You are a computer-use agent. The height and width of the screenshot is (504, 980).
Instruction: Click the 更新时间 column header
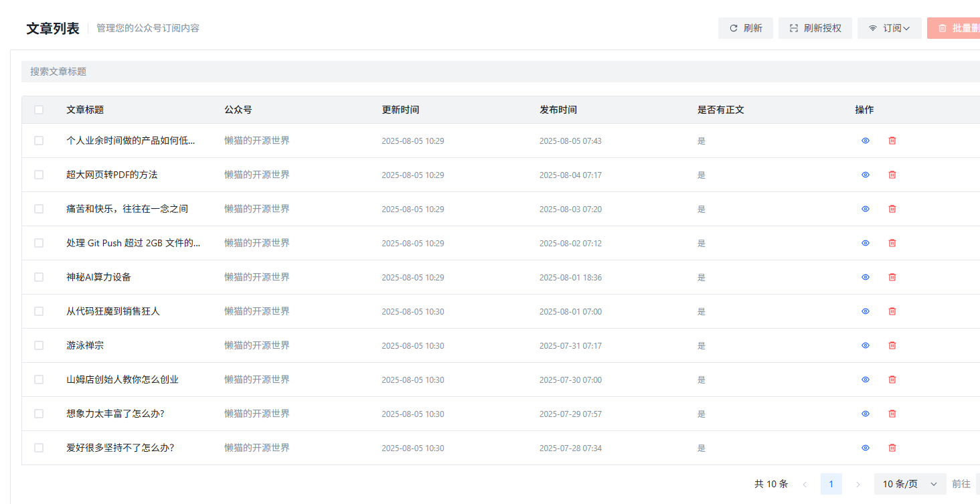pyautogui.click(x=400, y=110)
